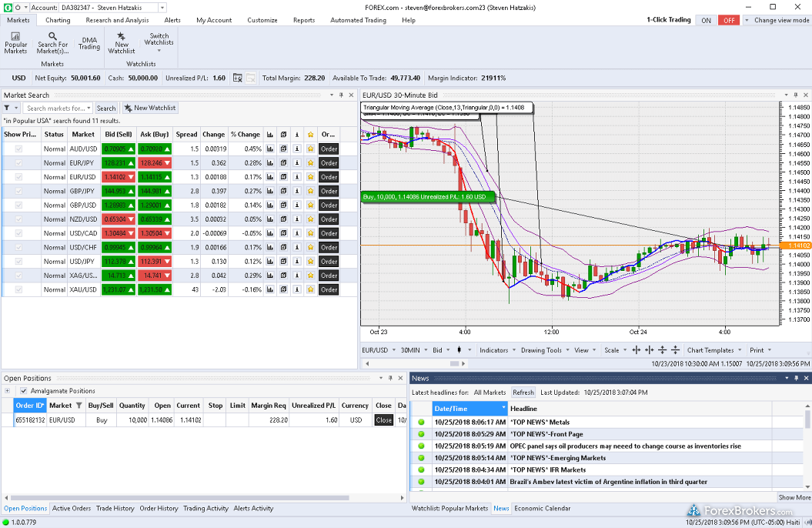Open the Popular Markets ribbon icon
Screen dimensions: 812x528
point(15,43)
